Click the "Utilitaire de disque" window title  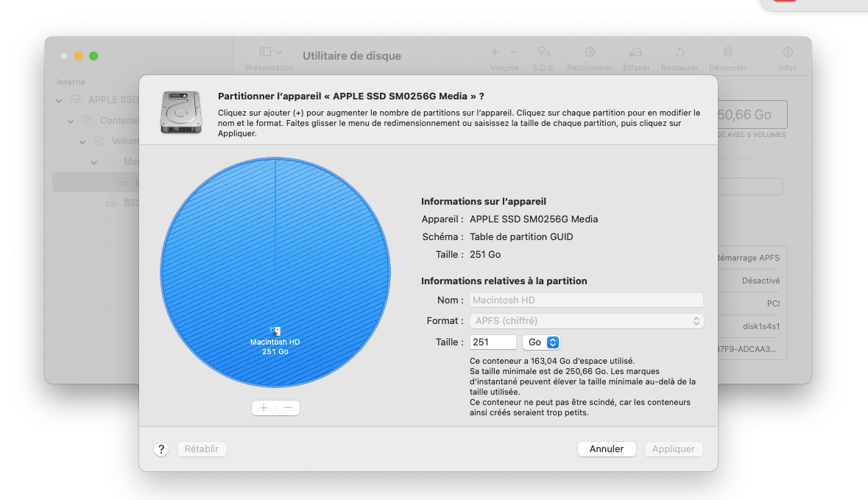pyautogui.click(x=351, y=56)
